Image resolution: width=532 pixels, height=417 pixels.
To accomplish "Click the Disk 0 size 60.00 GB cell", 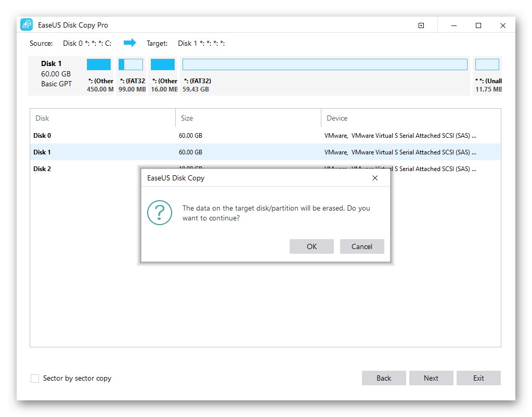I will 190,135.
